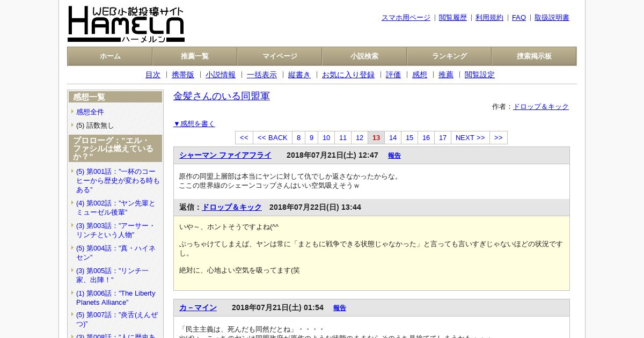644x338 pixels.
Task: Open the 捜索掲示板 tab
Action: (x=534, y=56)
